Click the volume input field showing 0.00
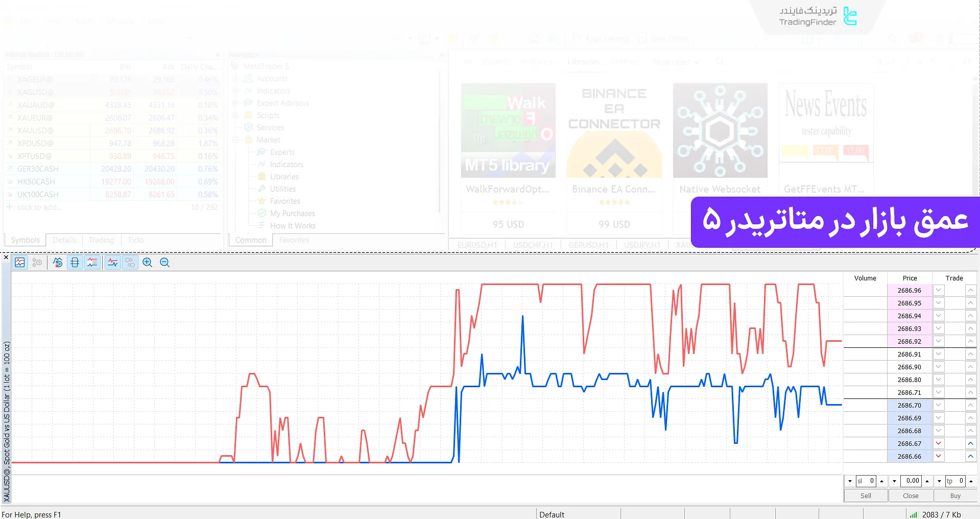 (911, 481)
